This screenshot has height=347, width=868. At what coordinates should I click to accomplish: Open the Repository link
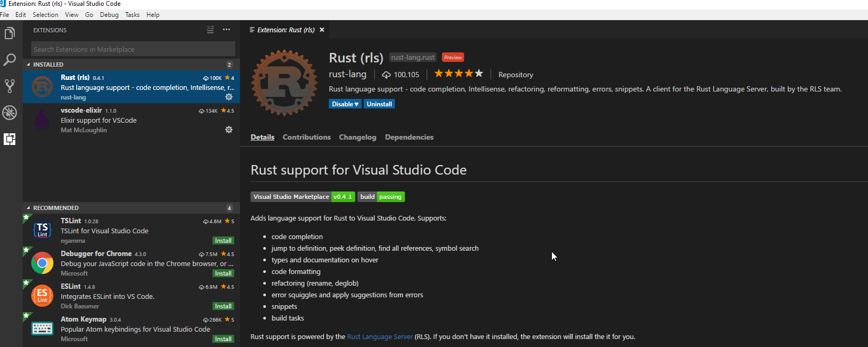click(515, 75)
